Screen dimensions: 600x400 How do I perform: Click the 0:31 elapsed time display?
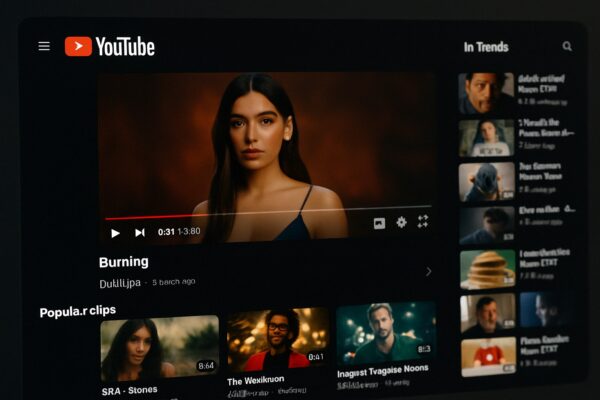point(166,232)
